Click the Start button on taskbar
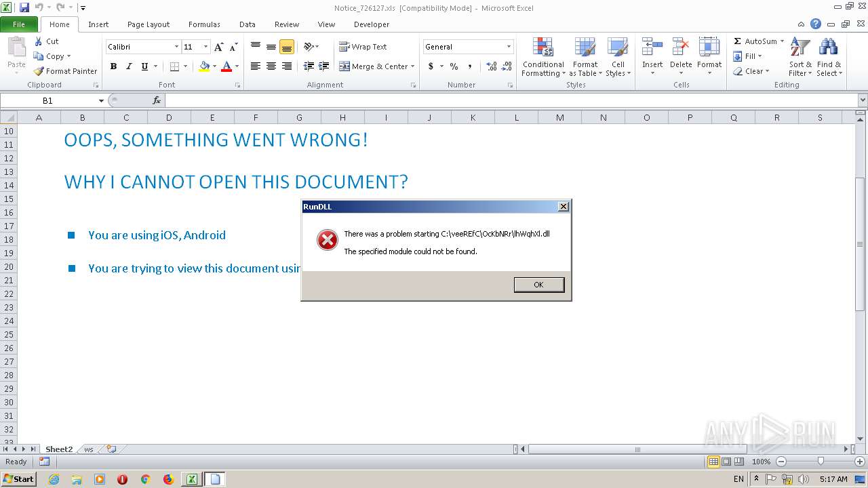 tap(18, 479)
